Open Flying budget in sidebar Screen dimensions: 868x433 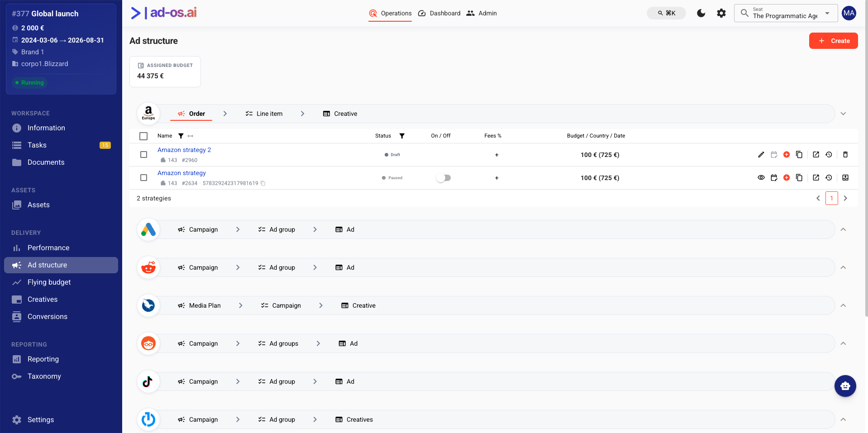61,282
